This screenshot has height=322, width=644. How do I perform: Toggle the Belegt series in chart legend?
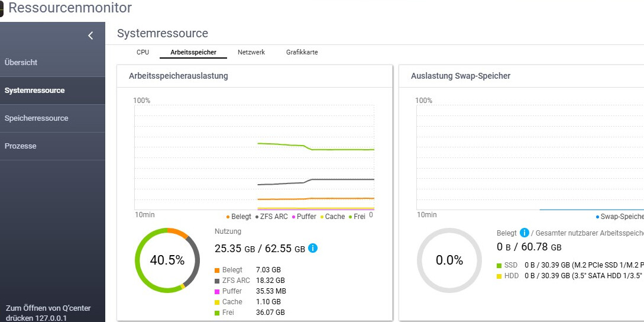(239, 217)
